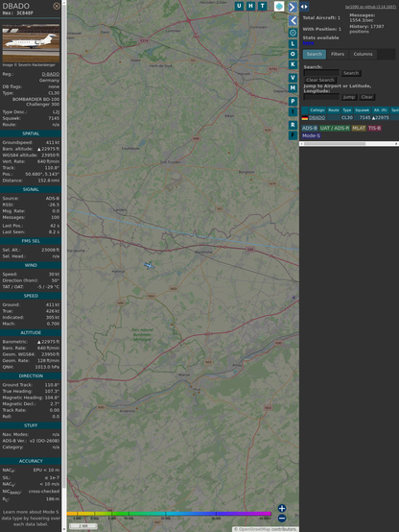Toggle the V map button
This screenshot has width=399, height=532.
point(293,78)
